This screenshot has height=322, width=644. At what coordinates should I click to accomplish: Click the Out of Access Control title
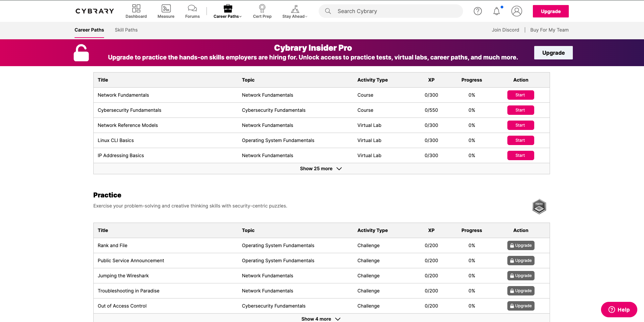point(122,306)
